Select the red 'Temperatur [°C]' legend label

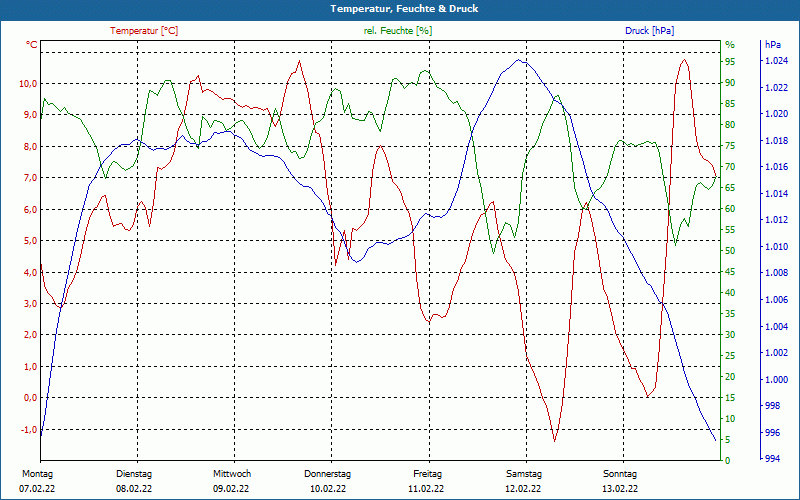click(x=144, y=31)
